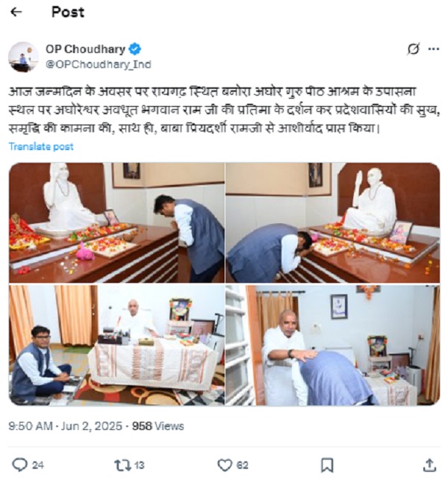Image resolution: width=448 pixels, height=486 pixels.
Task: Share the post via upload icon
Action: point(429,465)
